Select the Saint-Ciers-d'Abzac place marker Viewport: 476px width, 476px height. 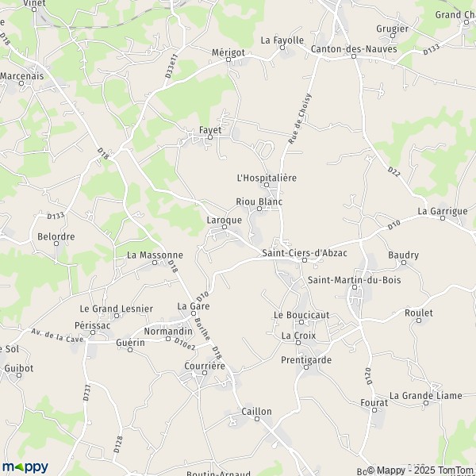coord(305,260)
